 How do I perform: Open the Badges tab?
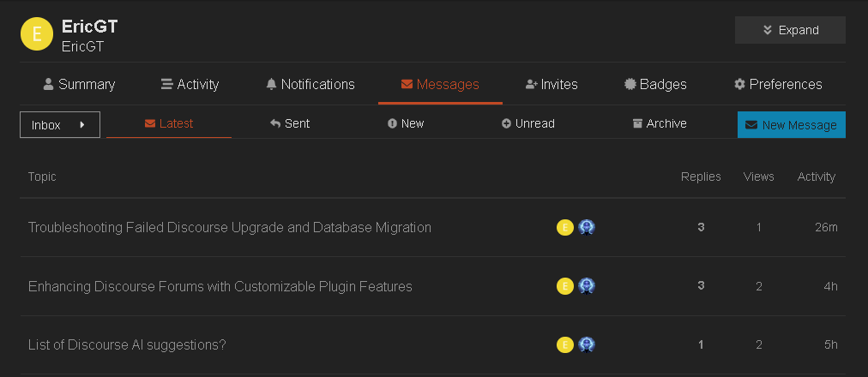[655, 84]
